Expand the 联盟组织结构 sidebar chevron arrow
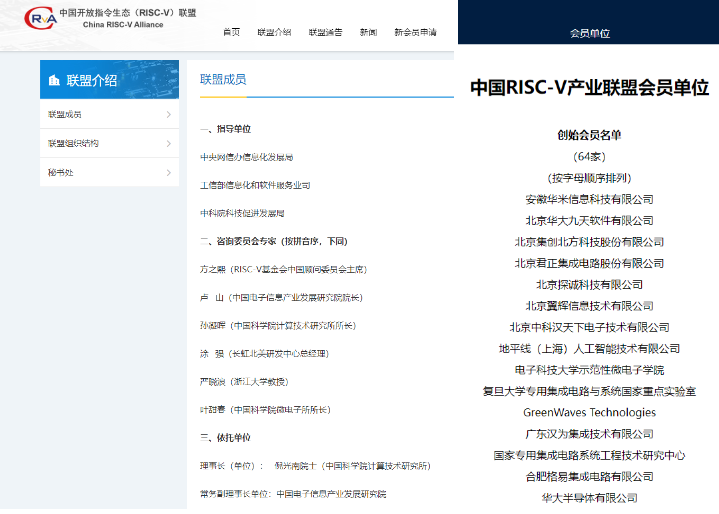The height and width of the screenshot is (514, 719). click(168, 143)
